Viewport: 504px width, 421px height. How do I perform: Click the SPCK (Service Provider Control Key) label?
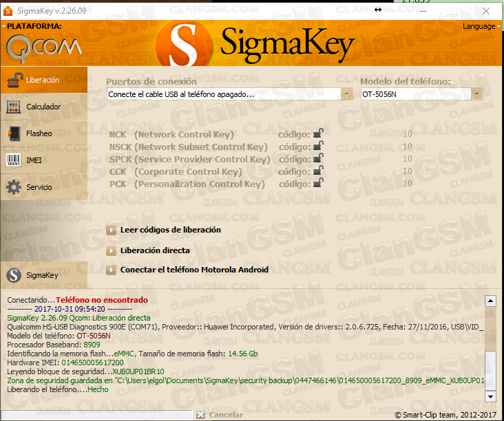(189, 160)
